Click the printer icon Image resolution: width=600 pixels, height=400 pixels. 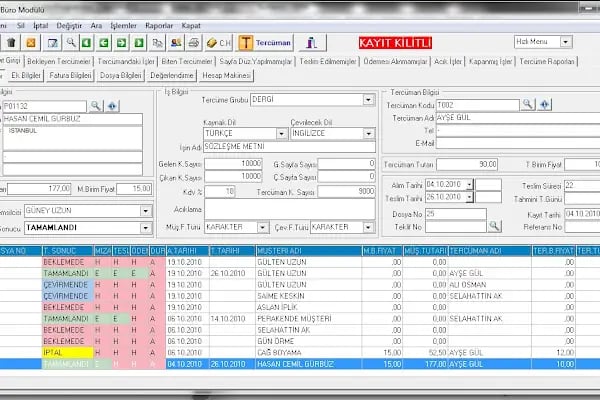194,42
